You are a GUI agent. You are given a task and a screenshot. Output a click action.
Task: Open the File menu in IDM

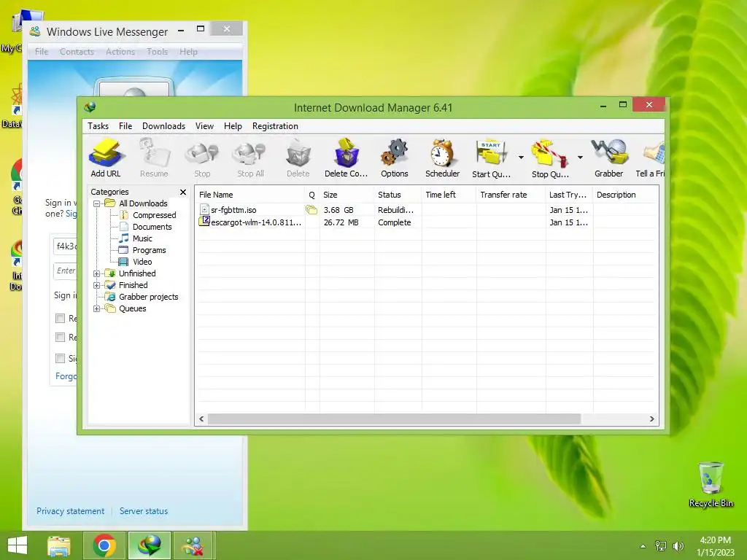125,126
